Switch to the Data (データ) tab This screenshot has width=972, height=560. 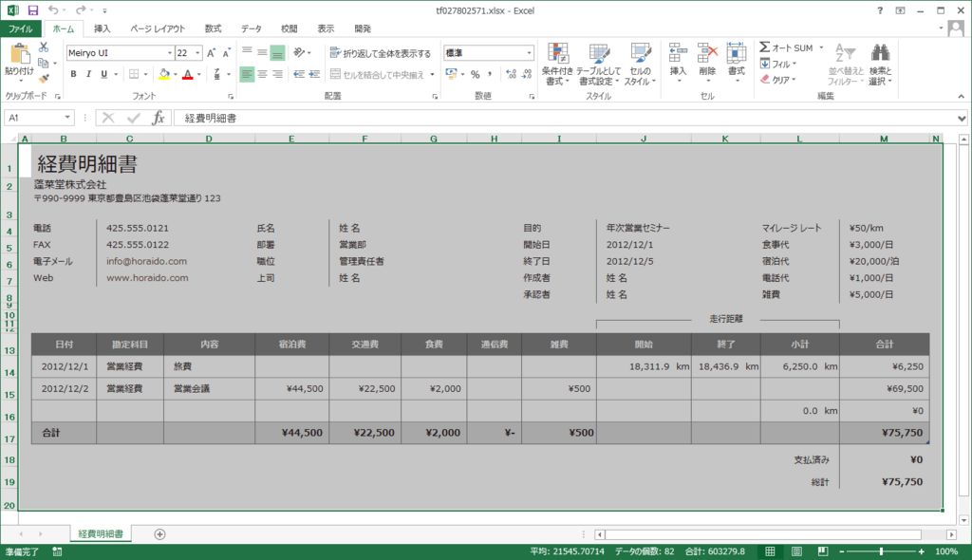pos(251,28)
